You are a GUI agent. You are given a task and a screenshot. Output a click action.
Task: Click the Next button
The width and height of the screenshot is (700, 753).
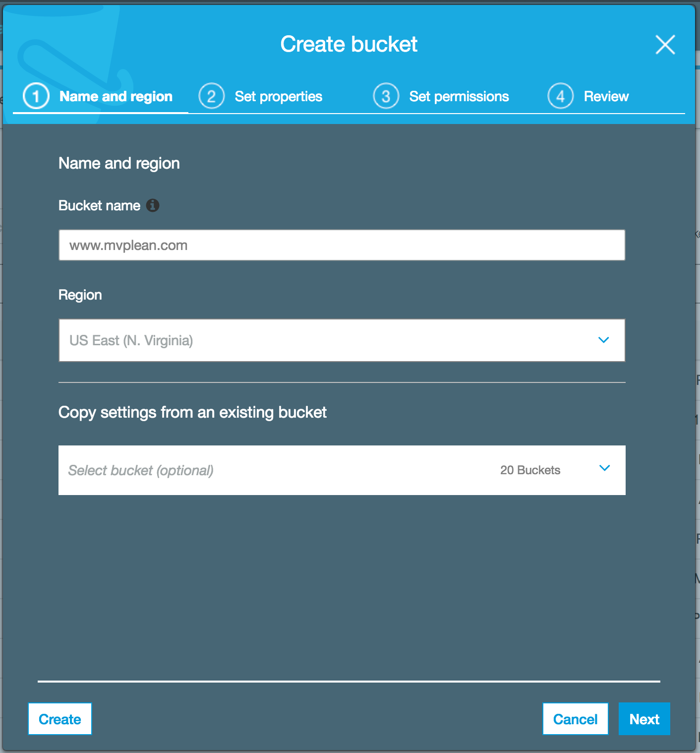(644, 719)
